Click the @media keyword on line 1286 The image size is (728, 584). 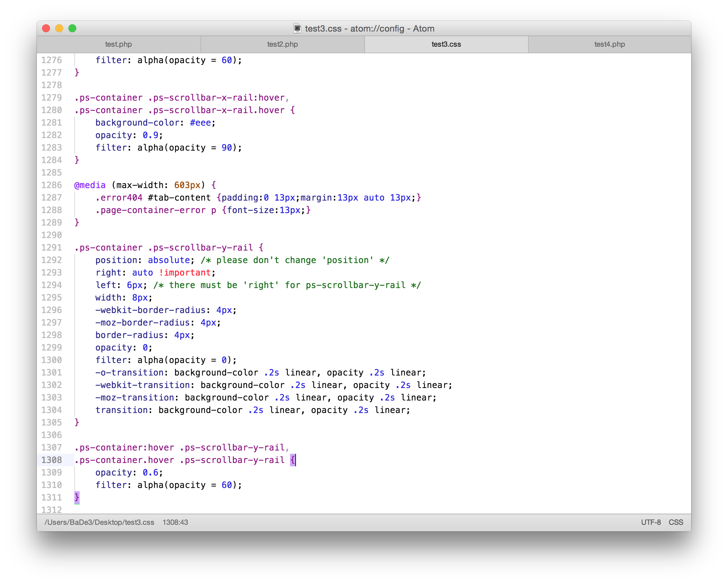tap(90, 185)
